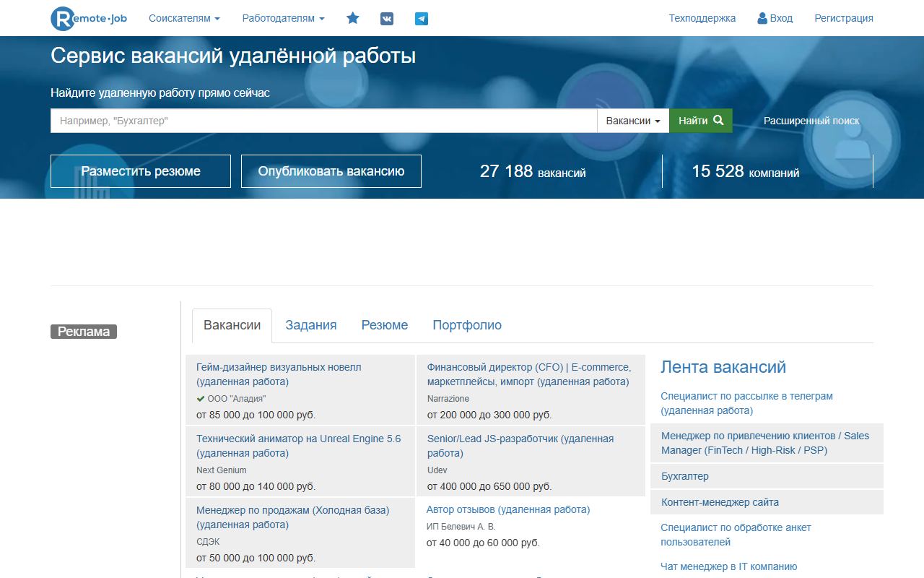Open the VK social icon
Viewport: 924px width, 578px height.
coord(387,19)
